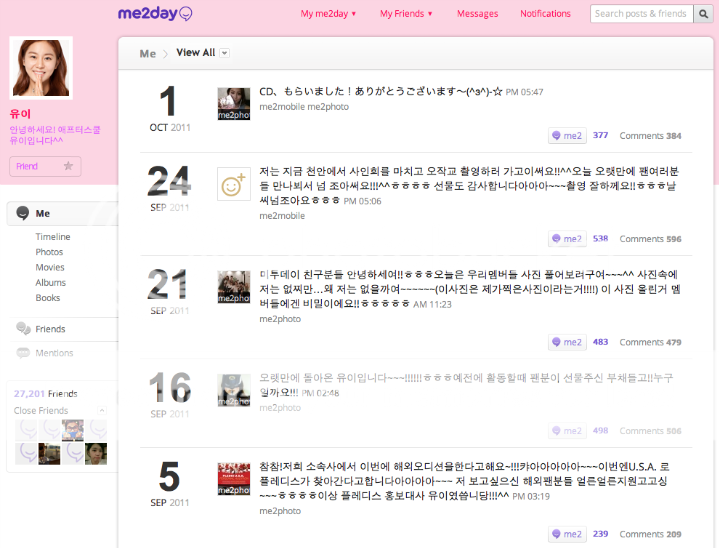Click the 377 me2 count
The height and width of the screenshot is (548, 719).
pos(600,135)
